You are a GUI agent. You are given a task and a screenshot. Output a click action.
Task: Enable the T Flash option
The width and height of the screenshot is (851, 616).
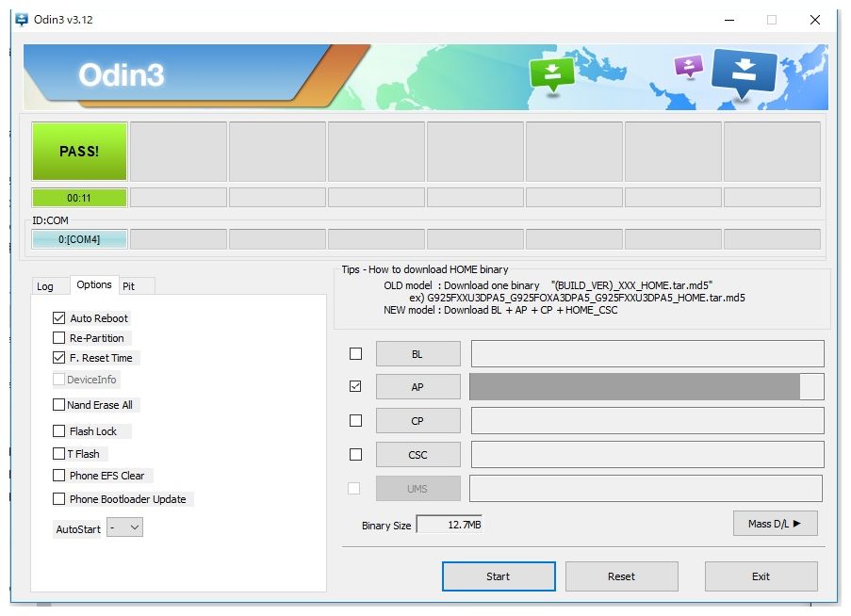[58, 453]
